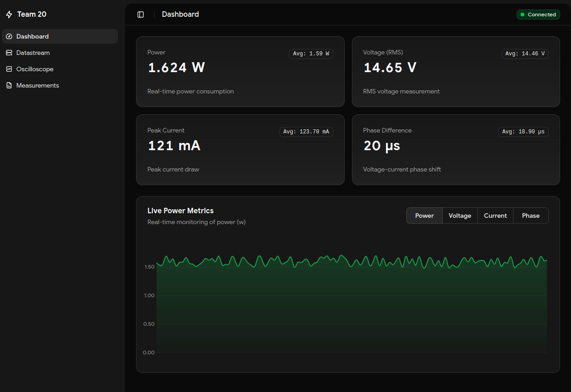Open Oscilloscope from sidebar menu
Screen dimensions: 571x392
coord(35,69)
